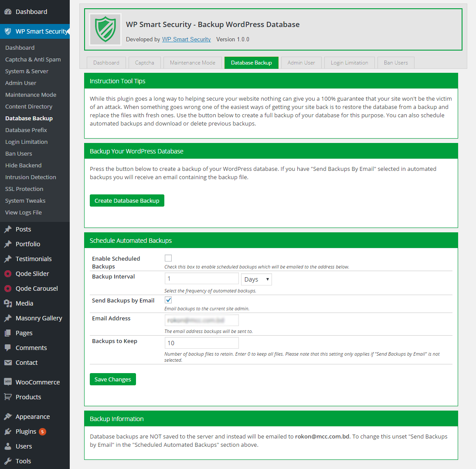Click the Instruction Tool Tips header
This screenshot has height=469, width=476.
(x=271, y=81)
